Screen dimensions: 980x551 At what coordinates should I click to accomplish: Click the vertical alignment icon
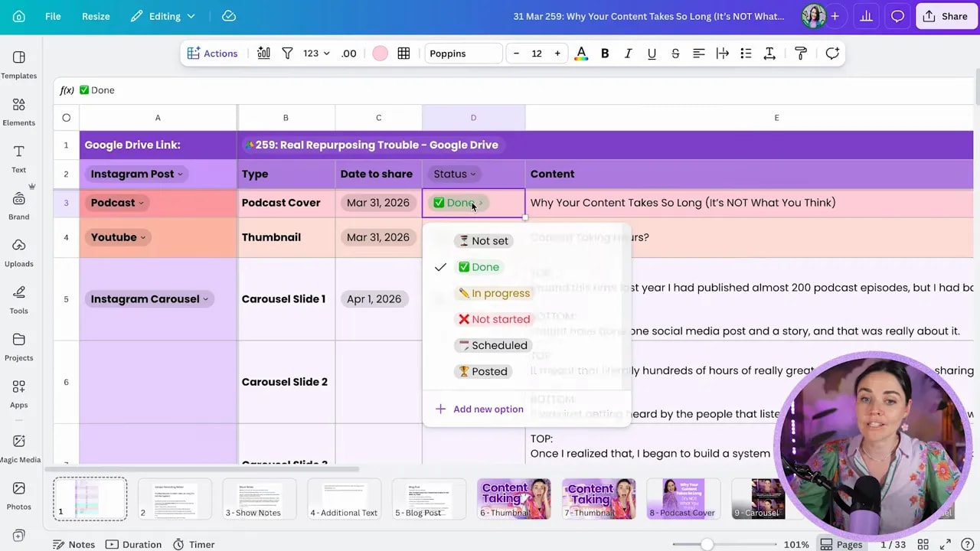769,54
